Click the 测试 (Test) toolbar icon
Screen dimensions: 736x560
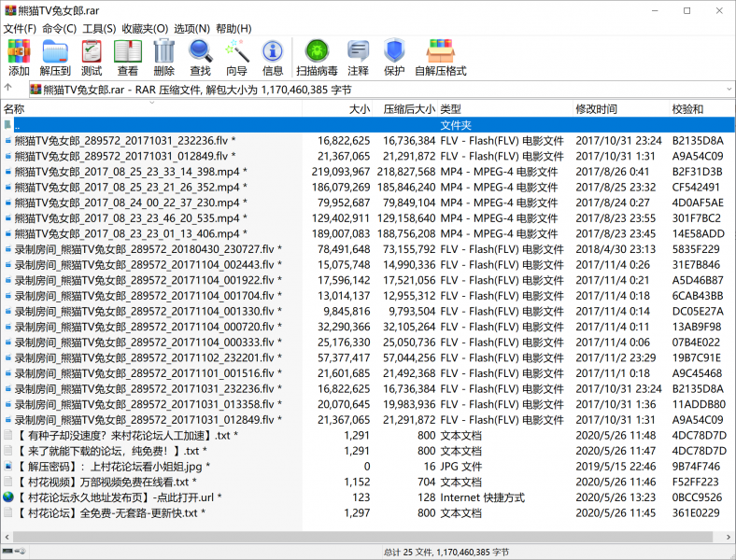(92, 57)
